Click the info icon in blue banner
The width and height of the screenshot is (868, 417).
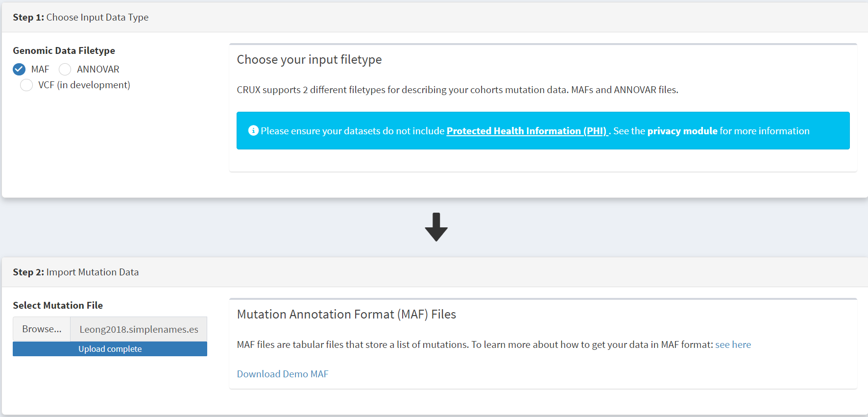pyautogui.click(x=253, y=130)
